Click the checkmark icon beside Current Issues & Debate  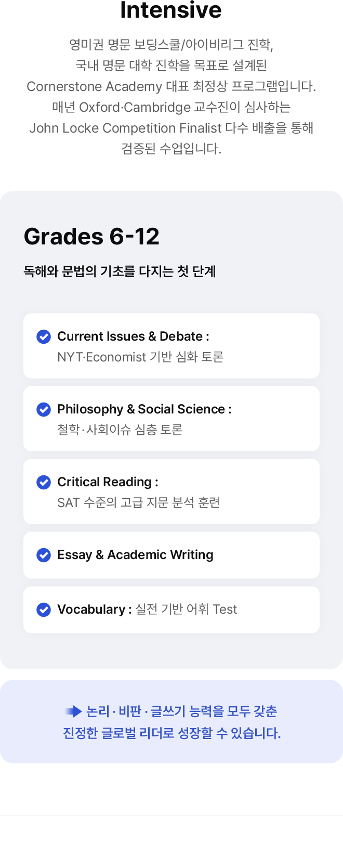tap(44, 336)
